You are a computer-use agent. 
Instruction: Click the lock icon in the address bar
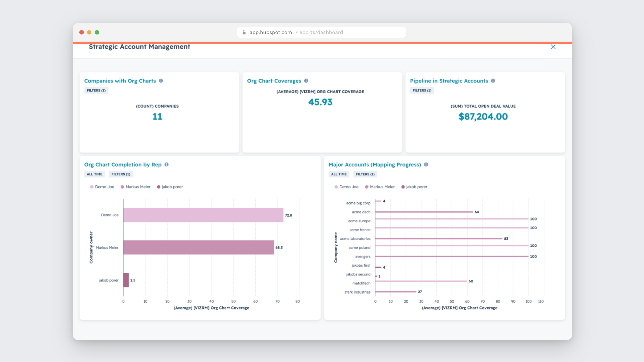point(244,32)
